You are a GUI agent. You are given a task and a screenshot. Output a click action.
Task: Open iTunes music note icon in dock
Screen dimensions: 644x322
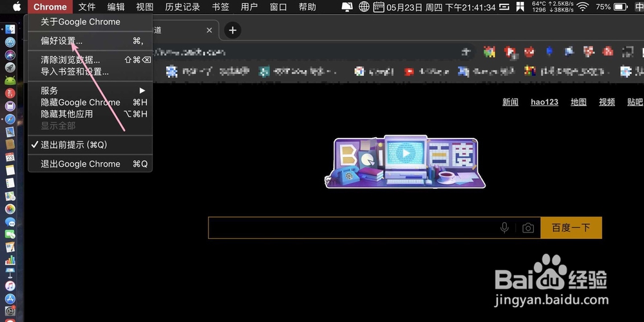(10, 286)
